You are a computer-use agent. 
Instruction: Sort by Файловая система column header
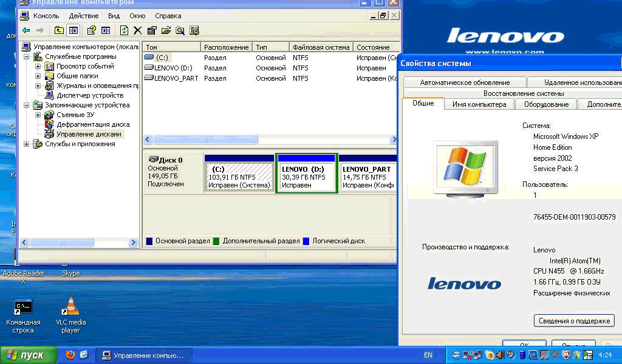click(x=321, y=47)
